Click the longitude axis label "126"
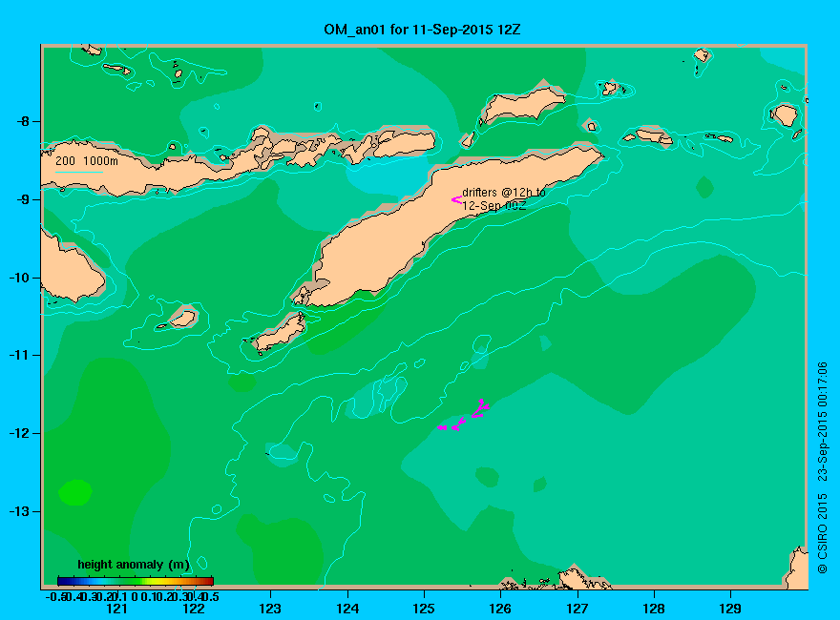 (x=500, y=609)
